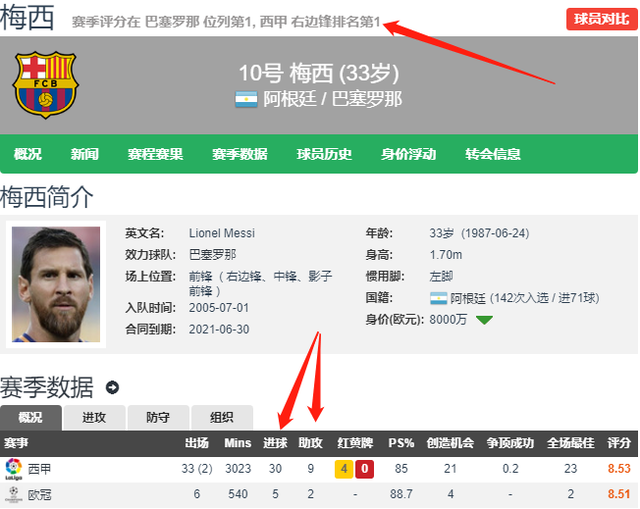Open the 概况 navigation item
The image size is (640, 509).
[x=27, y=154]
